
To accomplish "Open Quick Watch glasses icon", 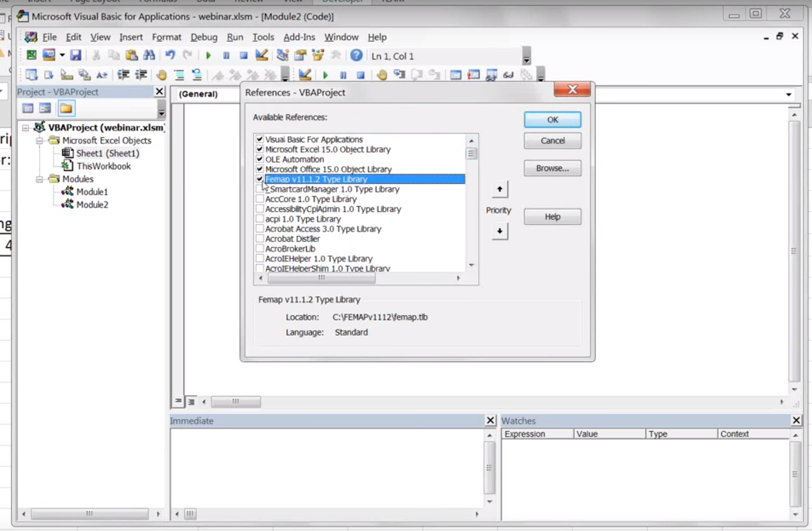I will coord(508,75).
